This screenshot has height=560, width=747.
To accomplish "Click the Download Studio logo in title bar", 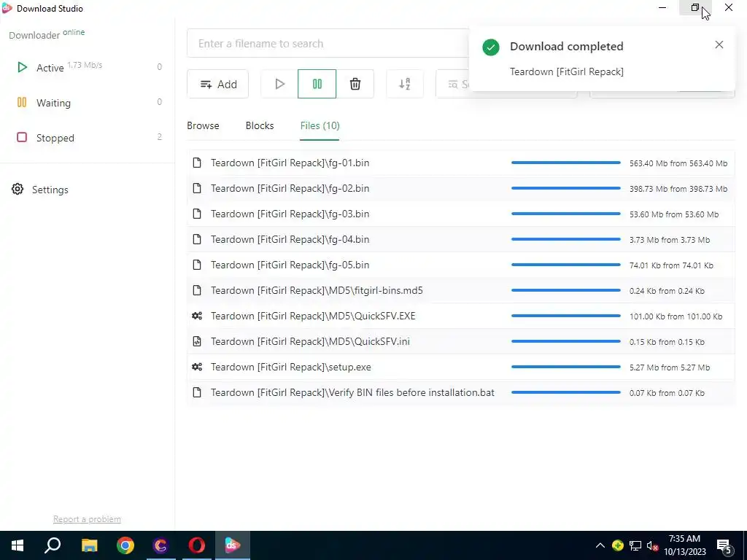I will coord(7,8).
